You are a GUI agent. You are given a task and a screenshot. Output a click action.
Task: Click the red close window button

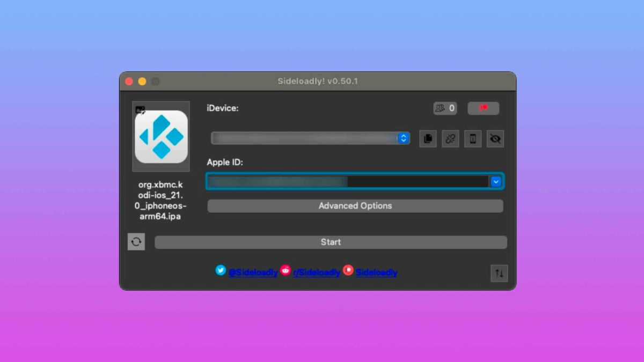click(x=129, y=82)
